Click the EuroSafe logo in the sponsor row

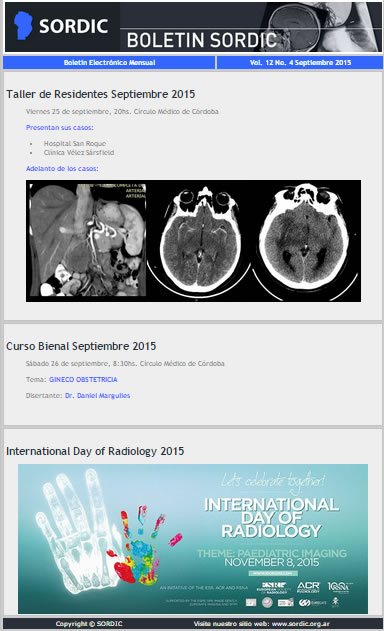(312, 602)
